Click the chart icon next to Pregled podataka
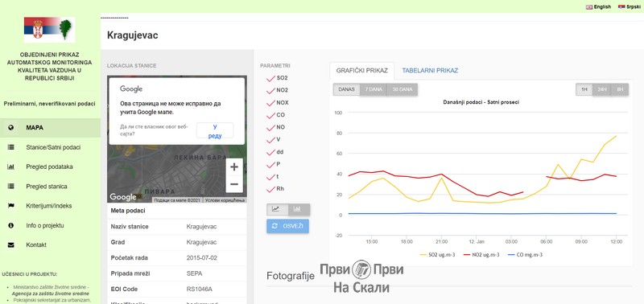 point(10,166)
